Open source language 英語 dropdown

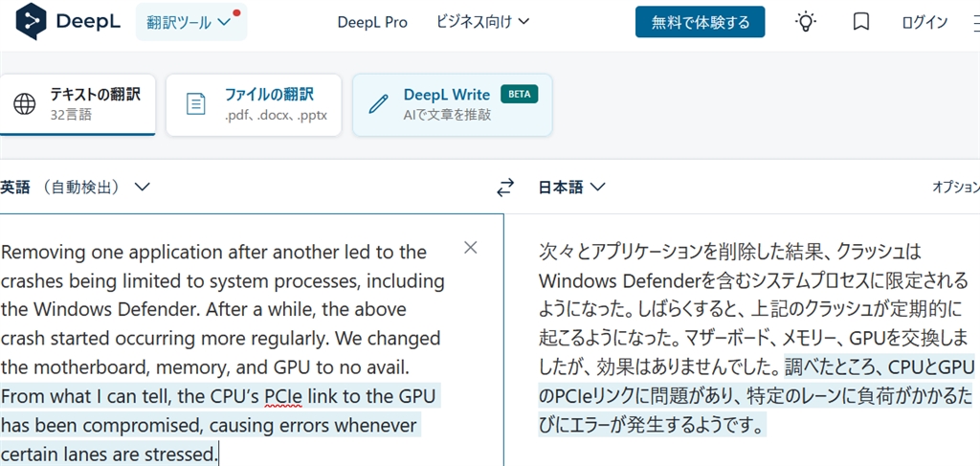pos(76,187)
